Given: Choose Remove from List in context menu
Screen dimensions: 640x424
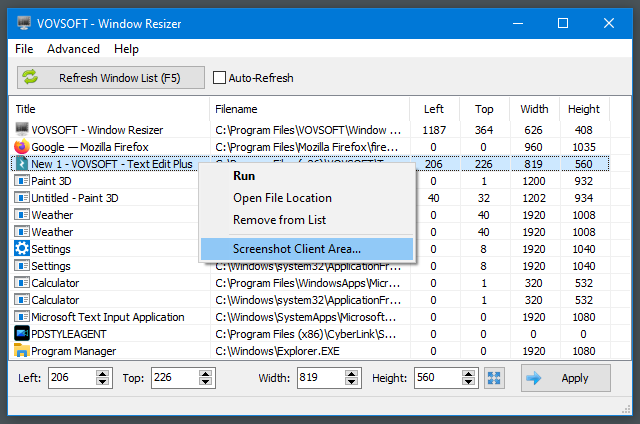Looking at the screenshot, I should 307,220.
